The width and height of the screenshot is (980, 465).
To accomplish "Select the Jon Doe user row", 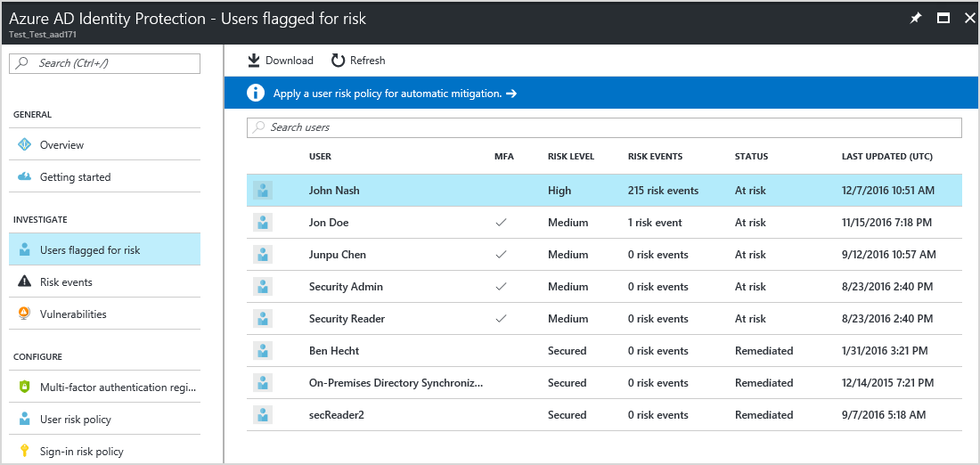I will click(x=604, y=223).
